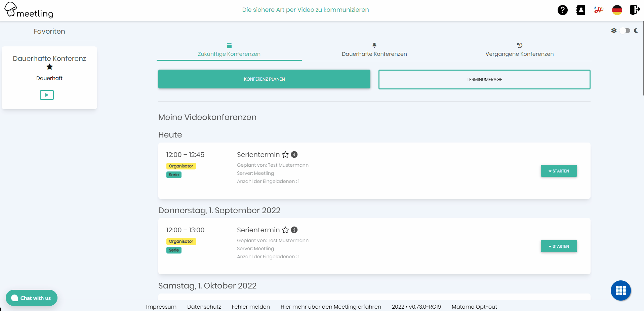644x311 pixels.
Task: Unfavorite Dauerhafte Konferenz via black star
Action: point(49,67)
